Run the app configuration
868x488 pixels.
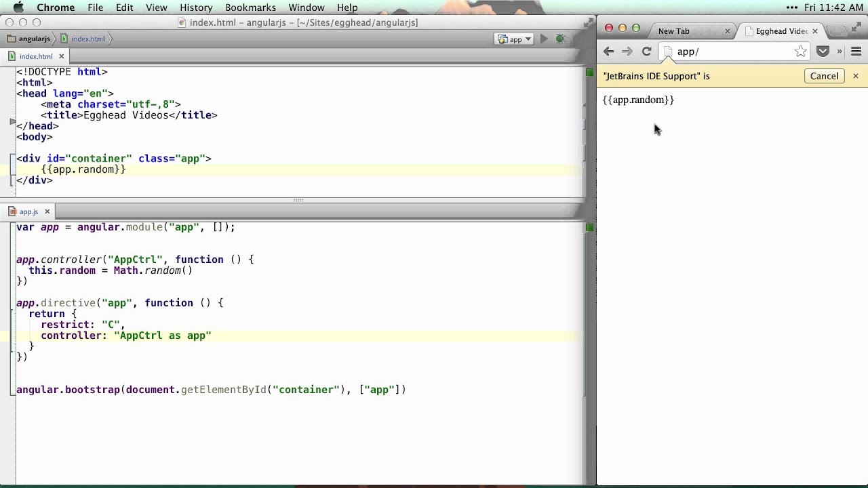pos(544,39)
